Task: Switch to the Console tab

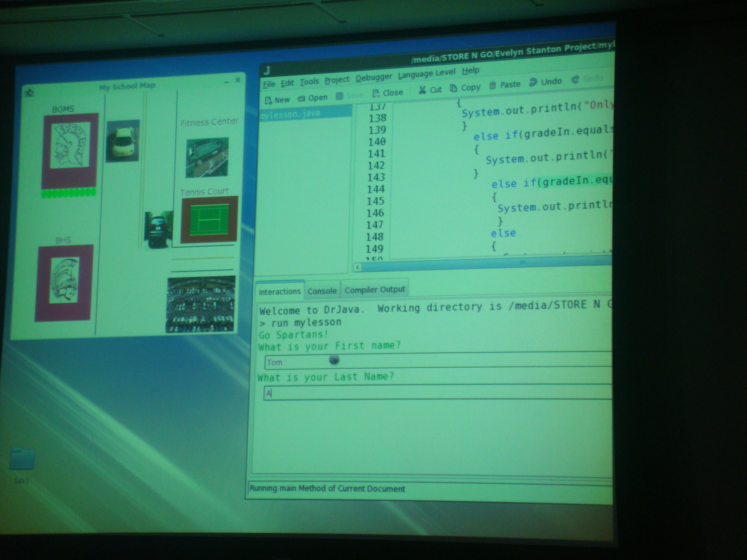Action: click(x=322, y=291)
